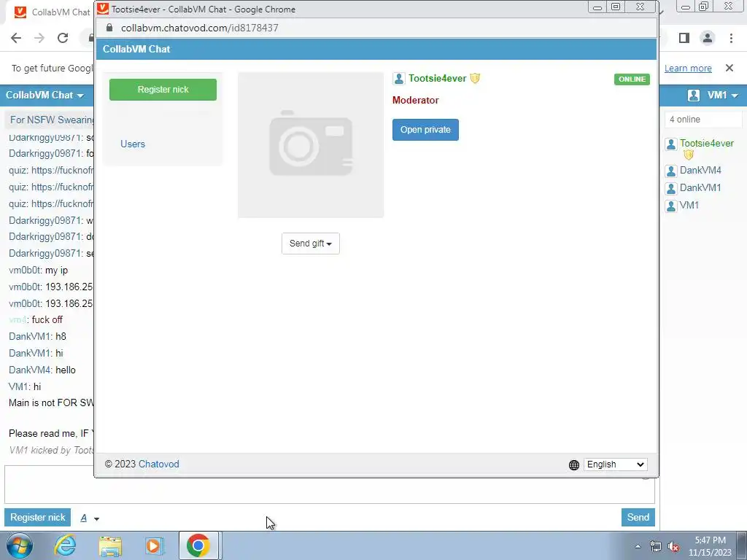
Task: Open Windows Explorer folder from taskbar
Action: coord(110,545)
